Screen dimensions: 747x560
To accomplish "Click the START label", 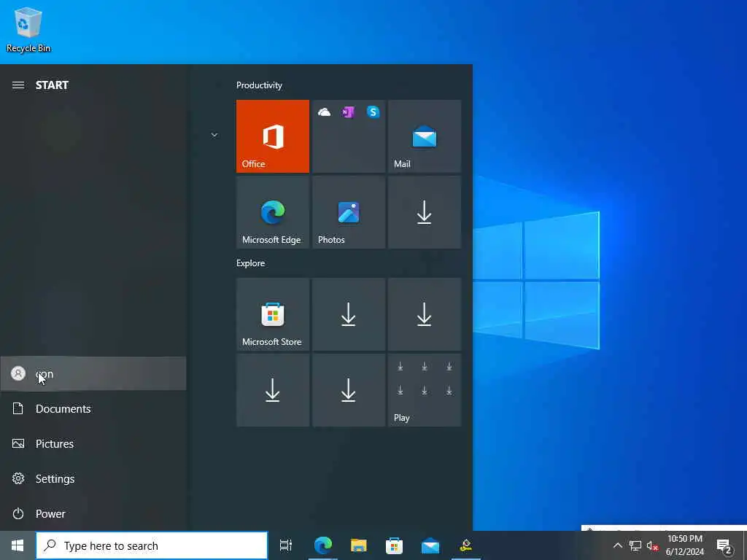I will (x=52, y=85).
